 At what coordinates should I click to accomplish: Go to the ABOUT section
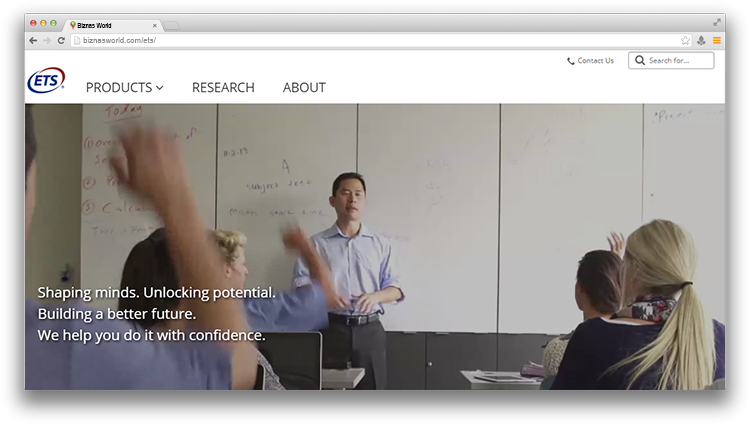(x=304, y=87)
